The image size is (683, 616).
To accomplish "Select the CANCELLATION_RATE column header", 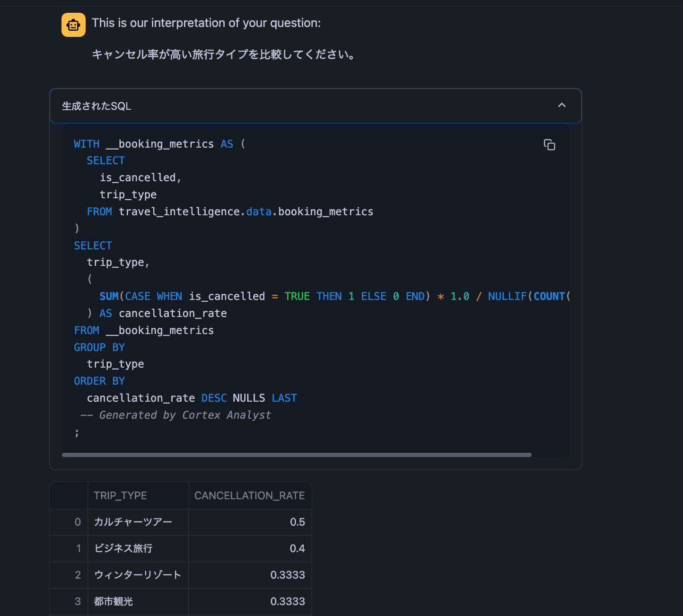I will pos(250,495).
